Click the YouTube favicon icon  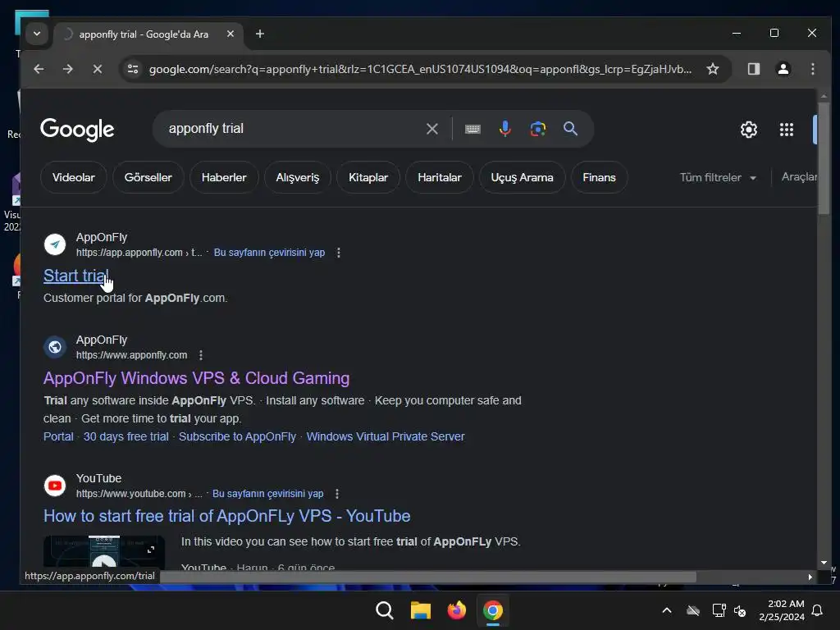(x=55, y=486)
